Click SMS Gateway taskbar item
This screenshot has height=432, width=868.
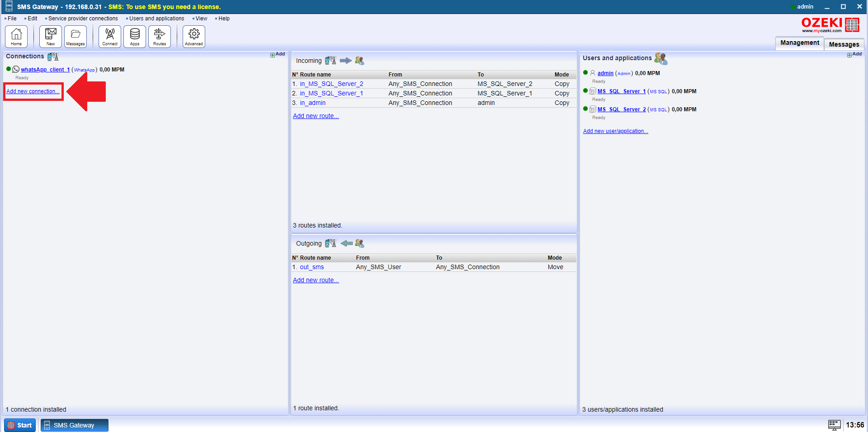coord(75,425)
